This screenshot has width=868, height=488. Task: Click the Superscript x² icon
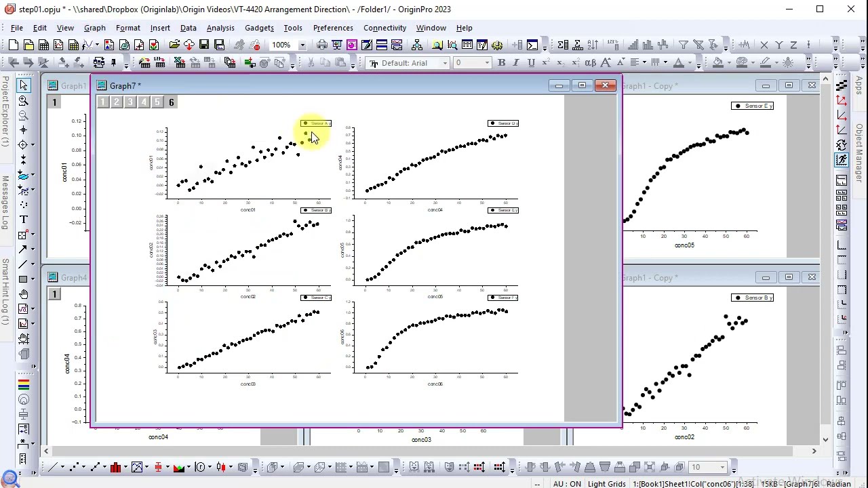[x=546, y=62]
